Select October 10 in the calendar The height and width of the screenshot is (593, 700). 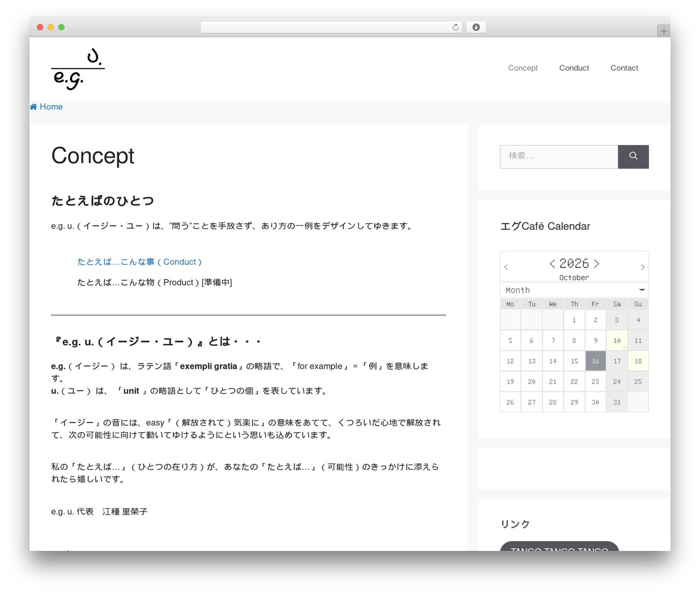tap(617, 340)
